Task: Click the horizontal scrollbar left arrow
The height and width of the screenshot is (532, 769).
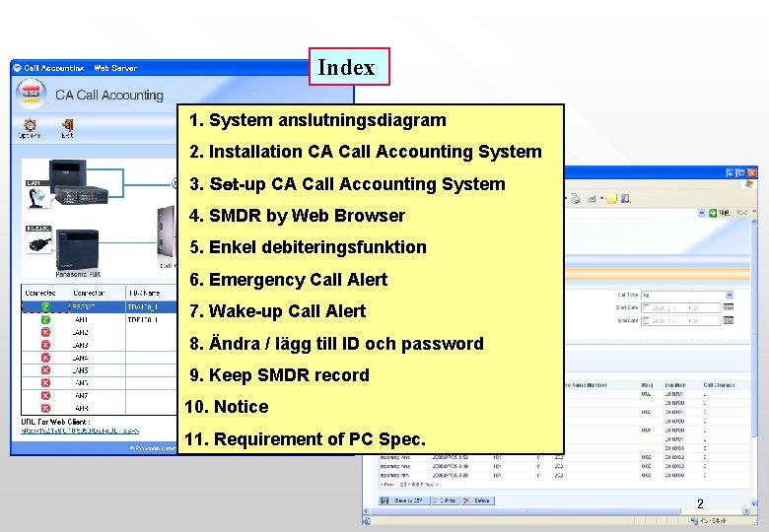Action: pyautogui.click(x=366, y=511)
